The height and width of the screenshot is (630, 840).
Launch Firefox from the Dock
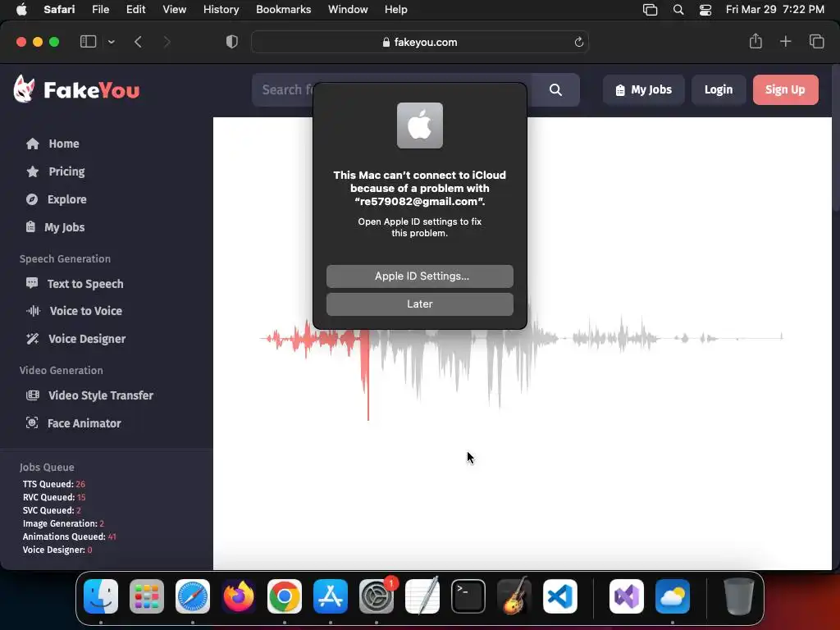[239, 596]
